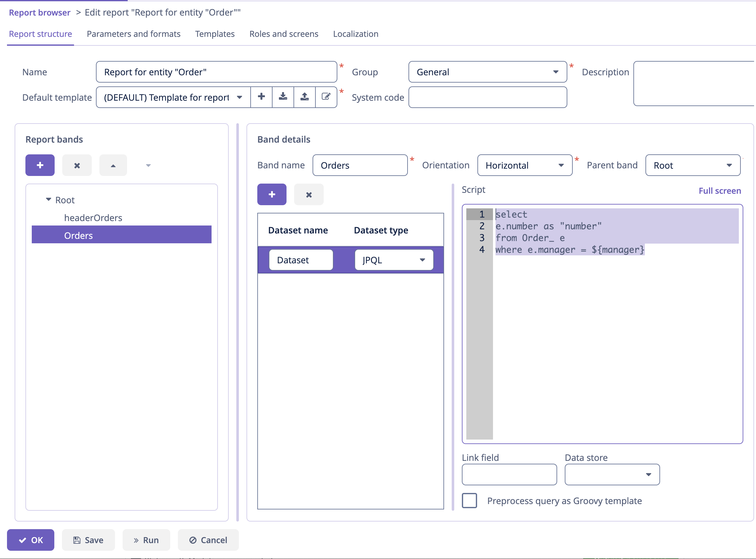Change dataset type from JPQL
The image size is (756, 559).
pos(422,260)
